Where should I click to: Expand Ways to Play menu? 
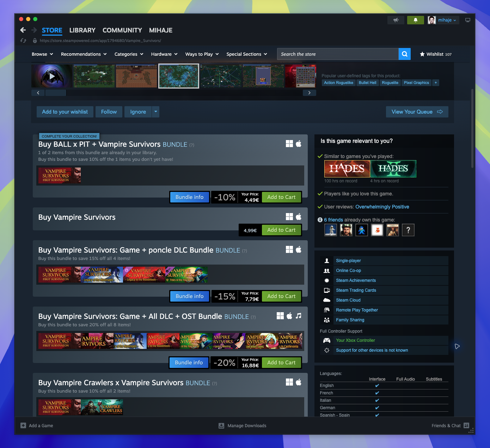tap(202, 54)
